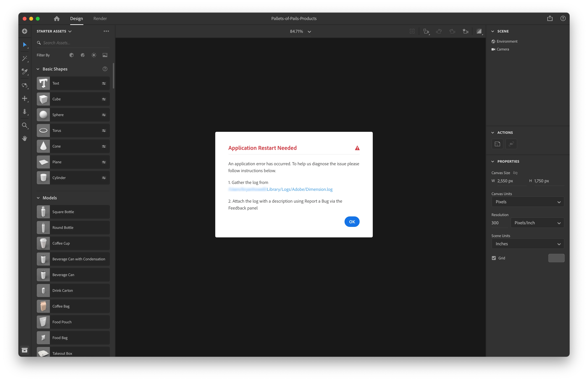The height and width of the screenshot is (381, 588).
Task: Toggle the Grid checkbox
Action: pos(494,258)
